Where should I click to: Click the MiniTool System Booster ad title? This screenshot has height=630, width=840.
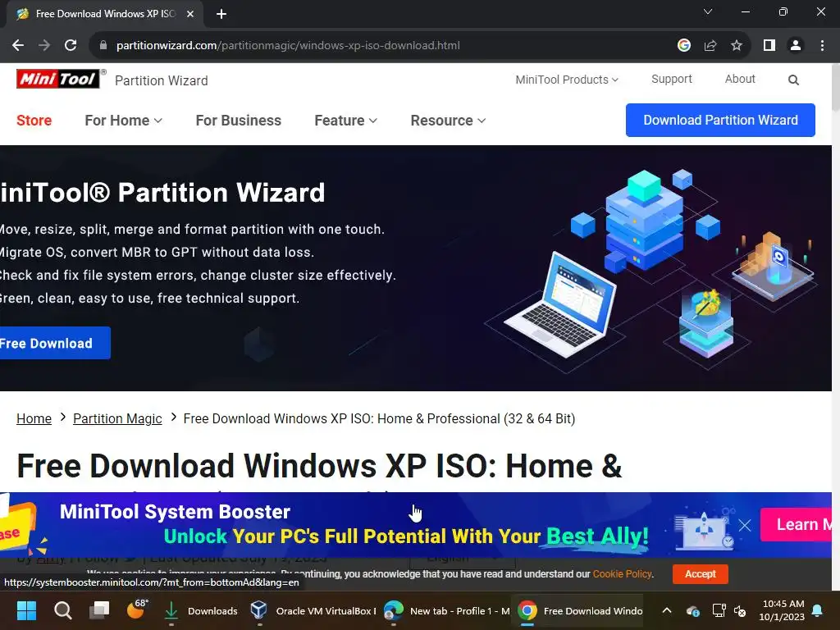pyautogui.click(x=175, y=512)
